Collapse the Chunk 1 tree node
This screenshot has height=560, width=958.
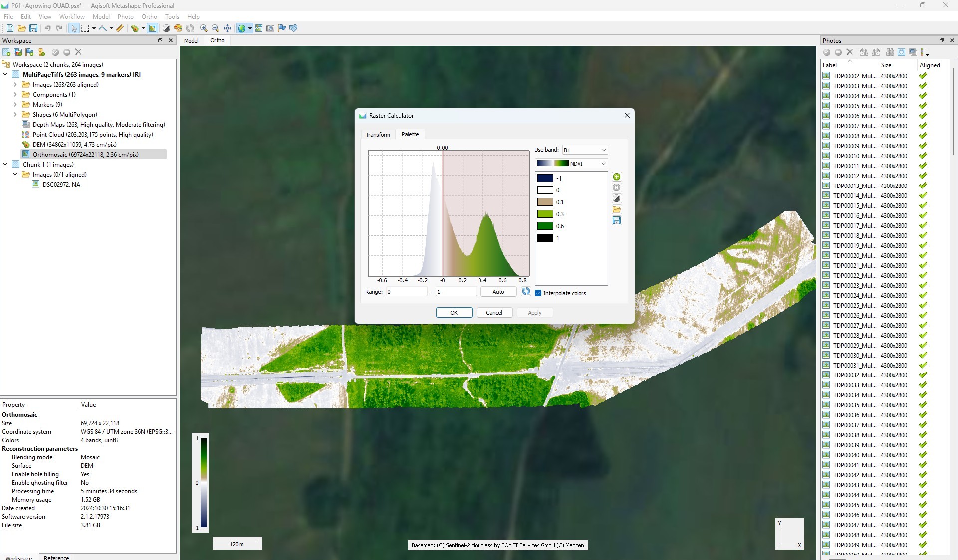click(5, 164)
